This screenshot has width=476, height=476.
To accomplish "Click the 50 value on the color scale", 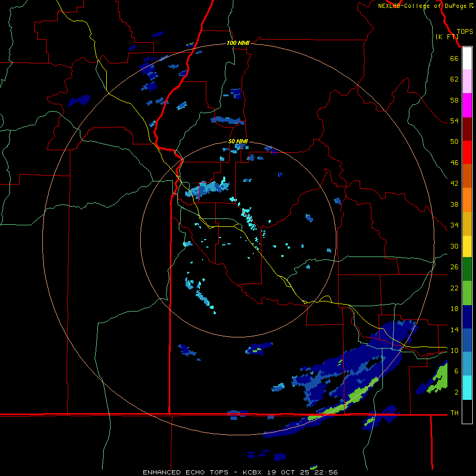I will pyautogui.click(x=454, y=142).
